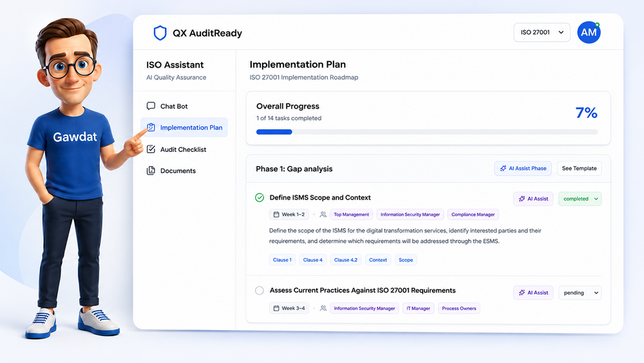Screen dimensions: 644x363
Task: Click the 7% progress value
Action: pos(587,113)
